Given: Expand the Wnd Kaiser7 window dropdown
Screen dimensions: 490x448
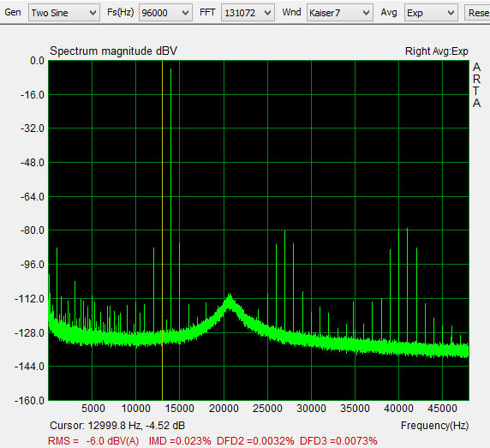Looking at the screenshot, I should tap(340, 13).
